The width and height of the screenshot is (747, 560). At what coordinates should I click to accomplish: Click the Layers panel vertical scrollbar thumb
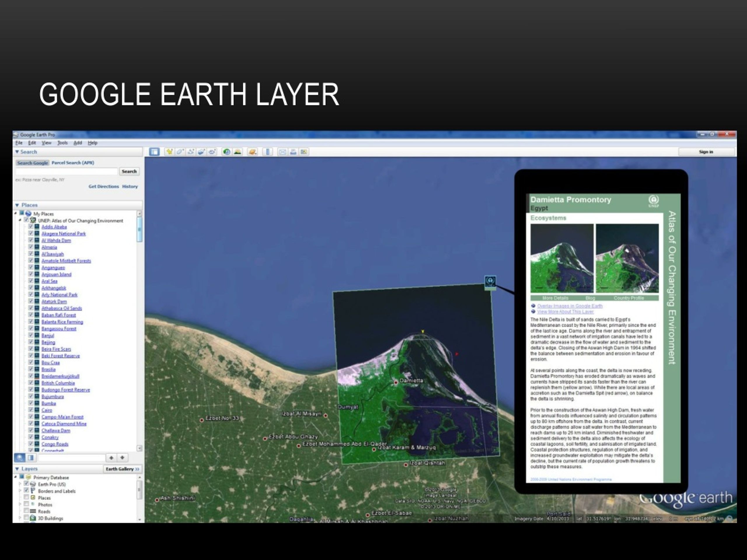tap(139, 489)
